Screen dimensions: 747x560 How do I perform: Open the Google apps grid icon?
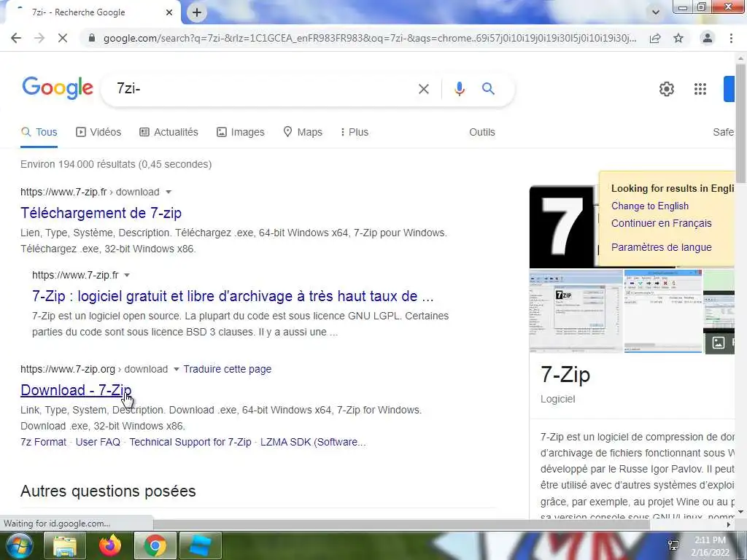pos(700,89)
